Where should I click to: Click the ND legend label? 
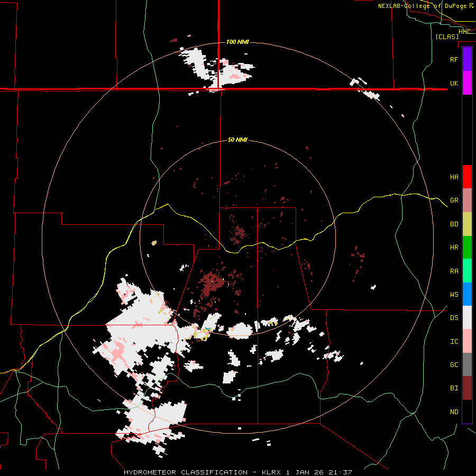pos(454,411)
